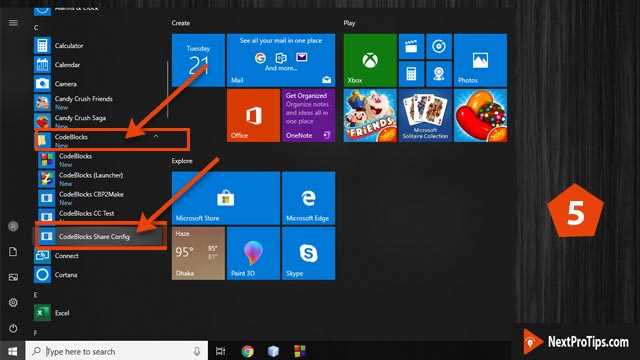Open the Skype tile
The image size is (640, 360).
[x=309, y=253]
